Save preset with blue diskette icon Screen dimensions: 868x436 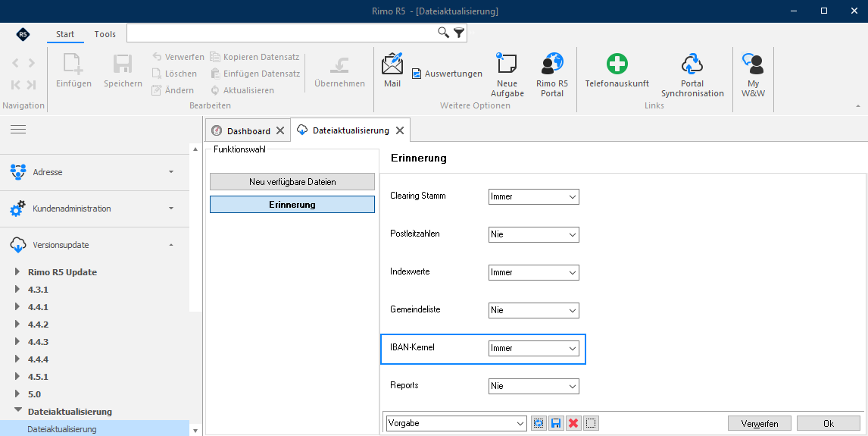[x=556, y=423]
